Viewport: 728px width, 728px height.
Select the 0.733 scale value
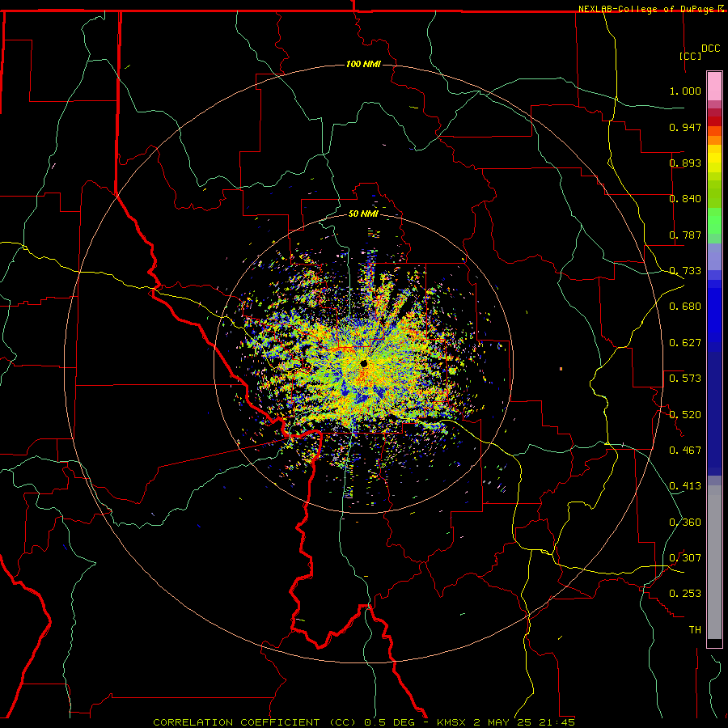(685, 271)
